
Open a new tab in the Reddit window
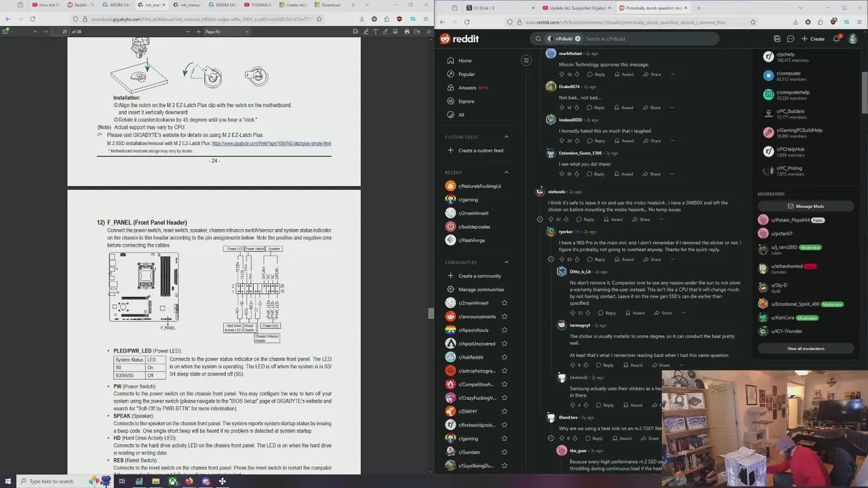(698, 8)
